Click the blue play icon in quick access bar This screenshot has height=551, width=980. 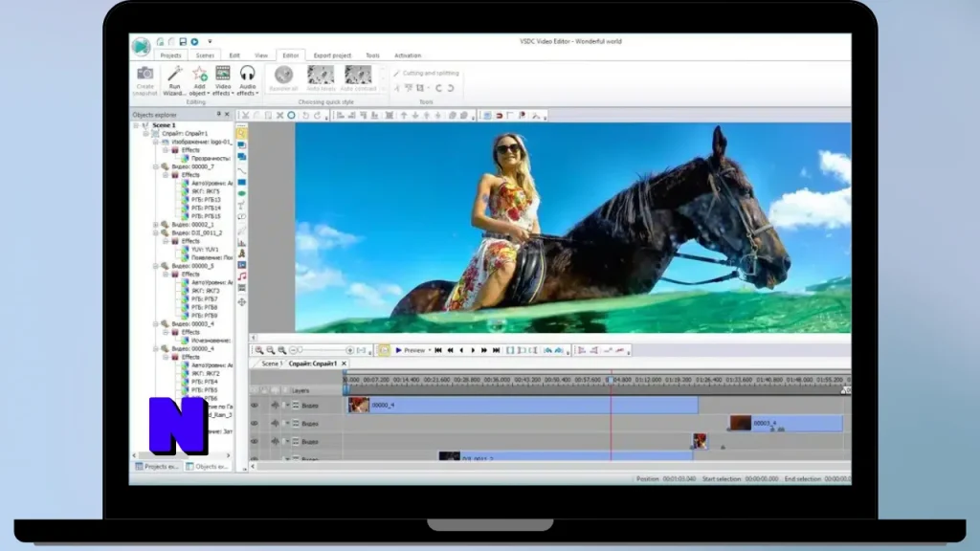[x=195, y=42]
